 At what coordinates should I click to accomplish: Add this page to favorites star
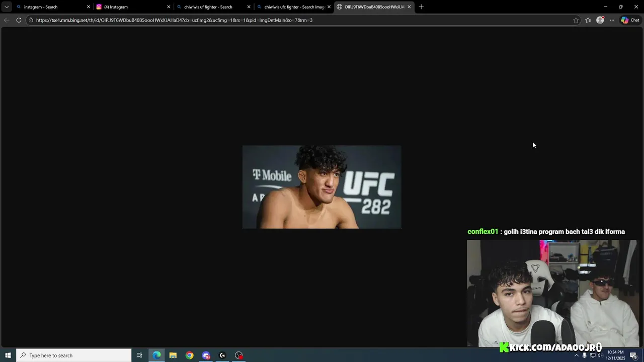pos(576,20)
